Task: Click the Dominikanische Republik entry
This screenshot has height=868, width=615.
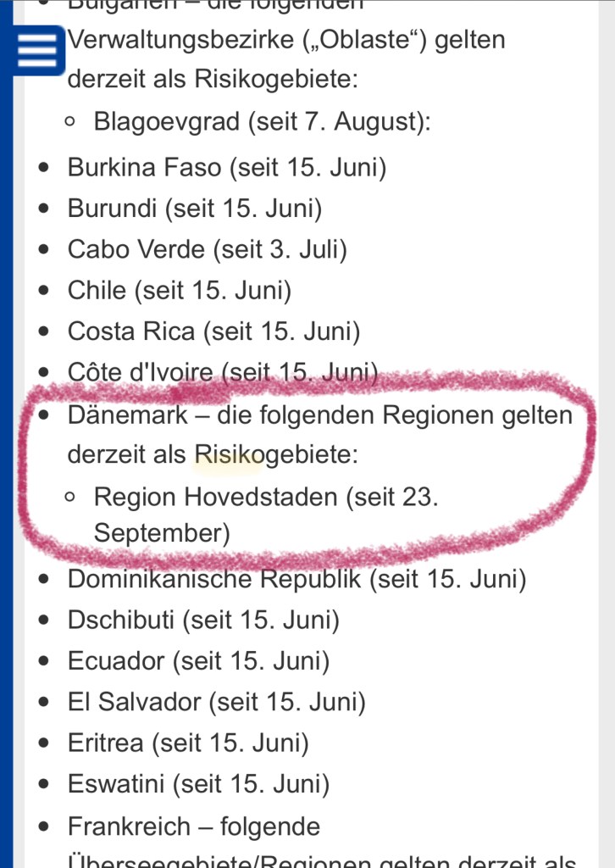Action: pyautogui.click(x=296, y=580)
